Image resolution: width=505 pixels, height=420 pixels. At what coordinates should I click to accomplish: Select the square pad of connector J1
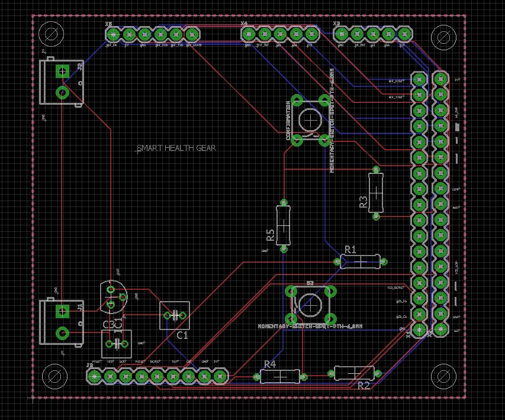63,311
